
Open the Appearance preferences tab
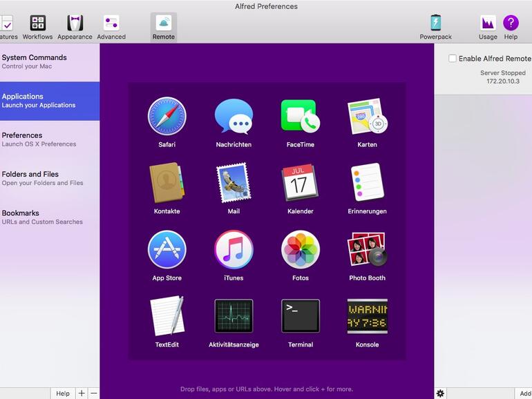(75, 27)
